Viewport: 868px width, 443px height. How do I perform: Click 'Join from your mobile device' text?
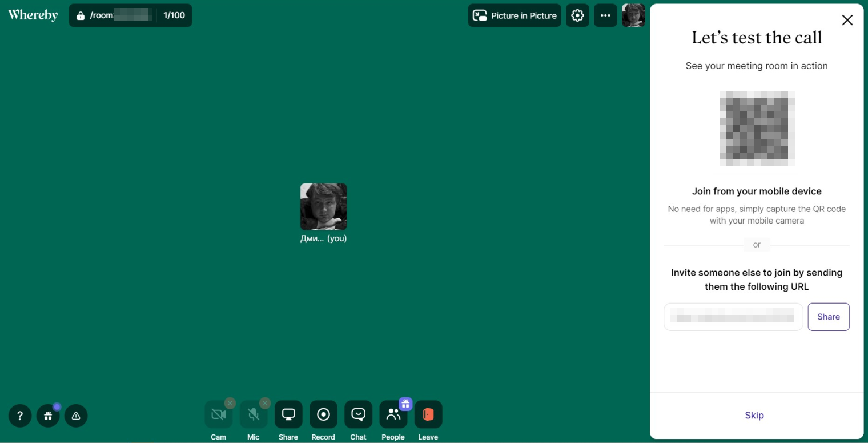tap(757, 191)
